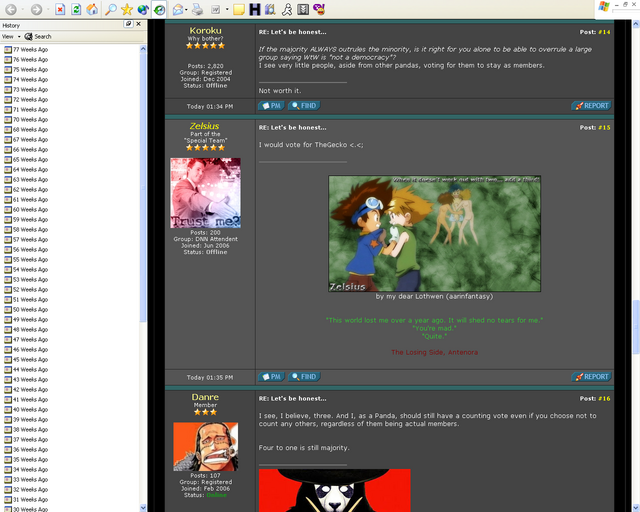
Task: Open Danre's profile username link
Action: (x=205, y=397)
